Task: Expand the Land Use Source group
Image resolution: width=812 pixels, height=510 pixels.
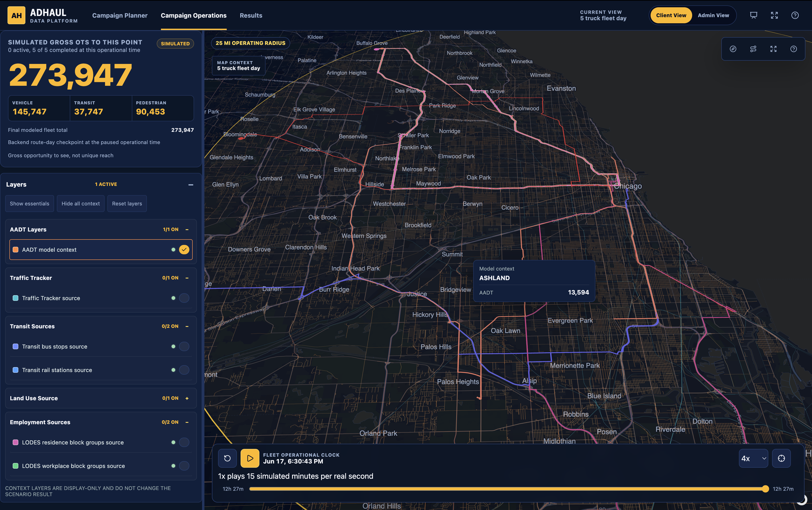Action: [187, 398]
